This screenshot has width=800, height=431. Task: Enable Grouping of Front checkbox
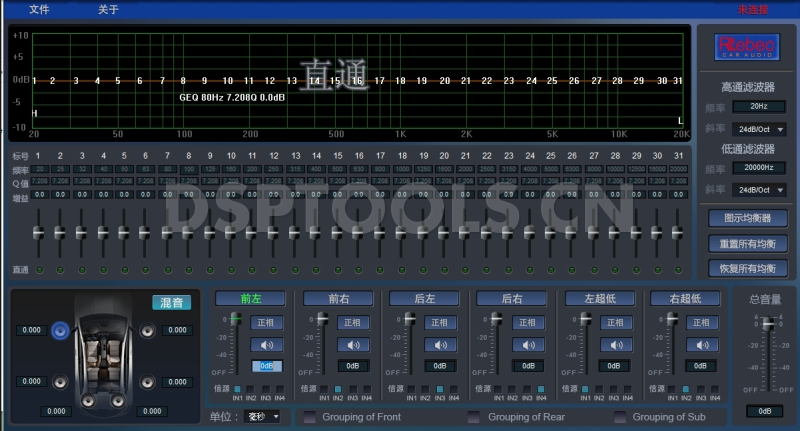point(310,417)
